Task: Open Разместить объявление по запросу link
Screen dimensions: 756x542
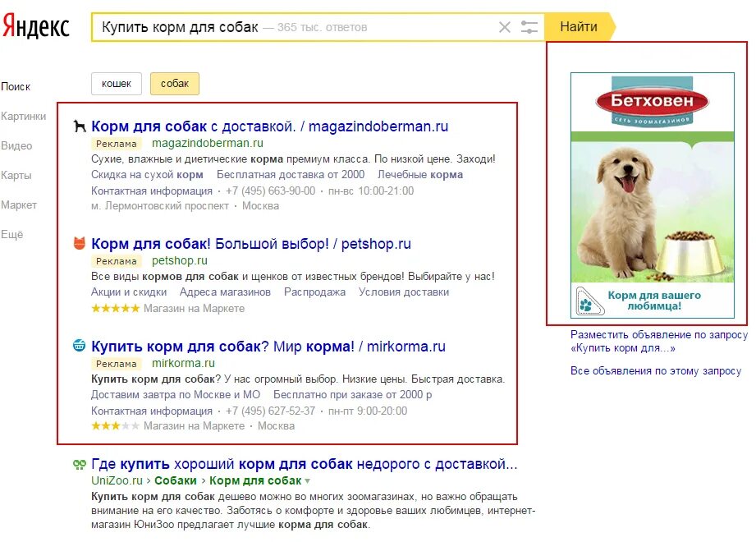Action: (659, 341)
